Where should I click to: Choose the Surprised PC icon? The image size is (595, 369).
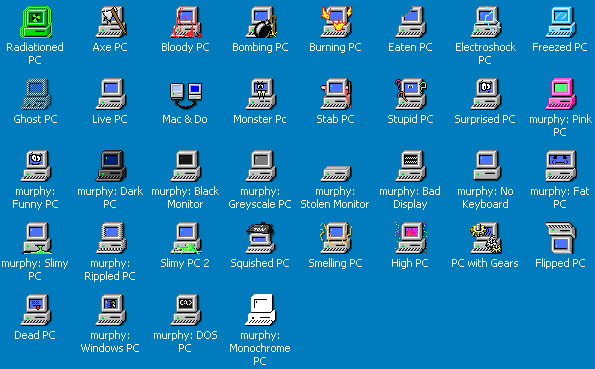point(486,94)
